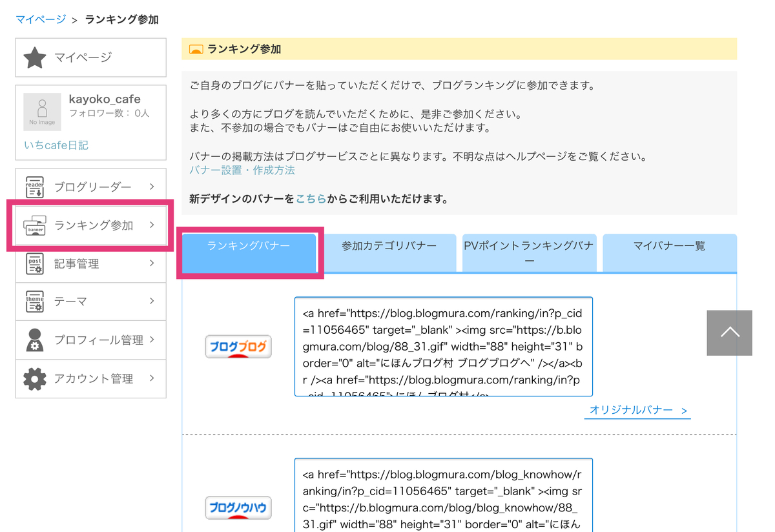Click the ブログブログ banner image

(x=238, y=347)
